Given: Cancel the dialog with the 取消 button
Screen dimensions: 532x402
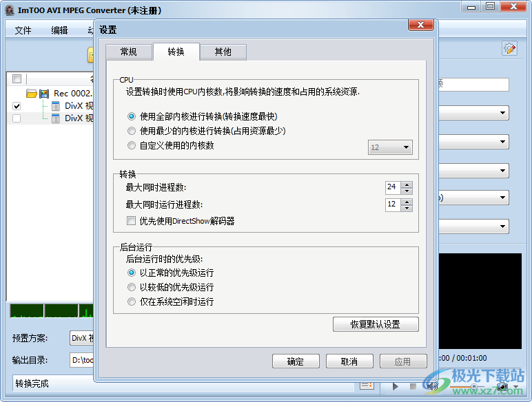Looking at the screenshot, I should pyautogui.click(x=349, y=361).
